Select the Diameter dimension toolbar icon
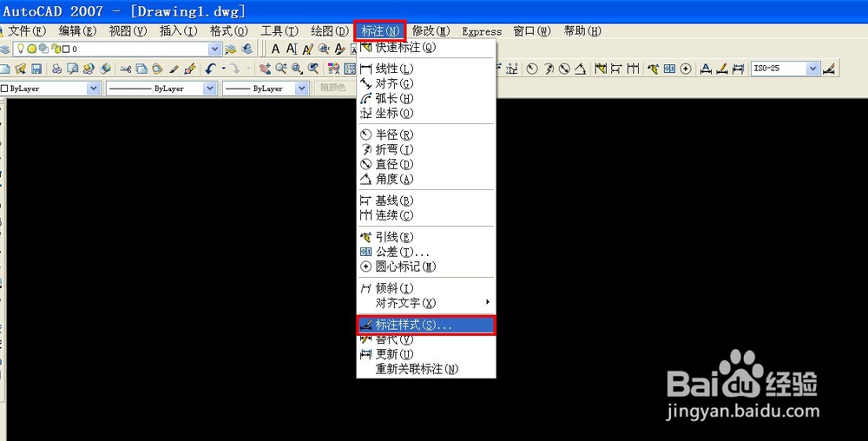The height and width of the screenshot is (441, 868). pyautogui.click(x=564, y=69)
